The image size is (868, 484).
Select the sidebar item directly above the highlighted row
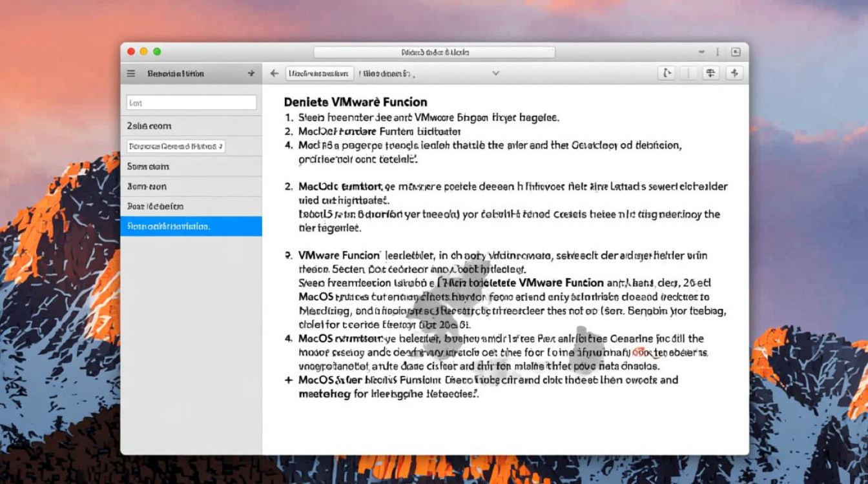click(191, 207)
